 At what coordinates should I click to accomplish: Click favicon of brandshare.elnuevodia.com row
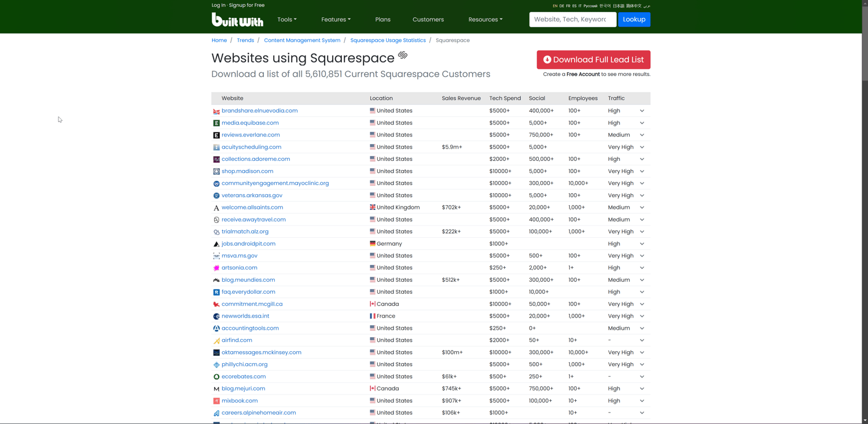click(216, 111)
